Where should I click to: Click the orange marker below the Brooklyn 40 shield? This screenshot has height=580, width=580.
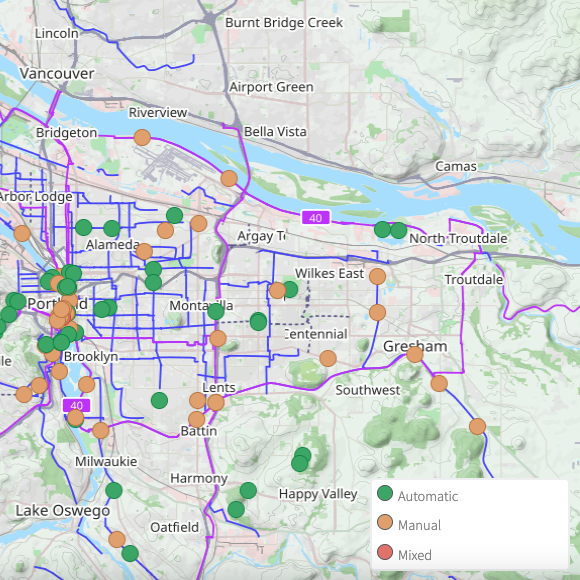(75, 418)
